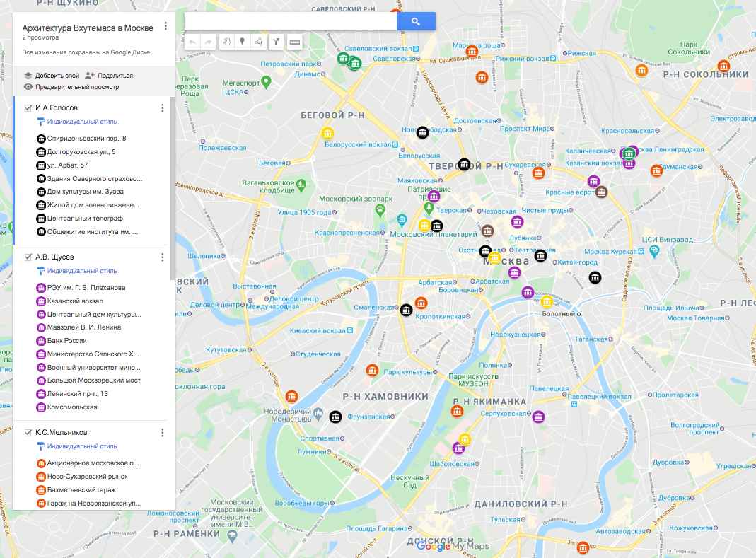Toggle the А.В. Щусев layer checkbox

point(28,257)
